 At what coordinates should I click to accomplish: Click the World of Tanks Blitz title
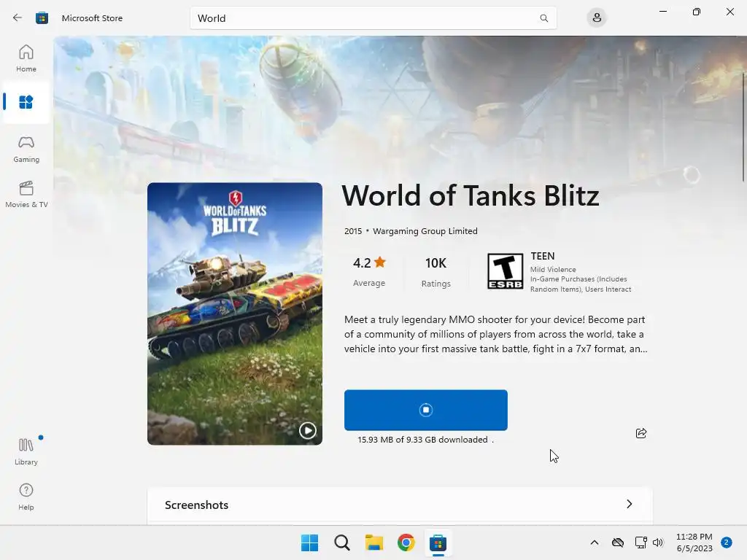pyautogui.click(x=471, y=195)
